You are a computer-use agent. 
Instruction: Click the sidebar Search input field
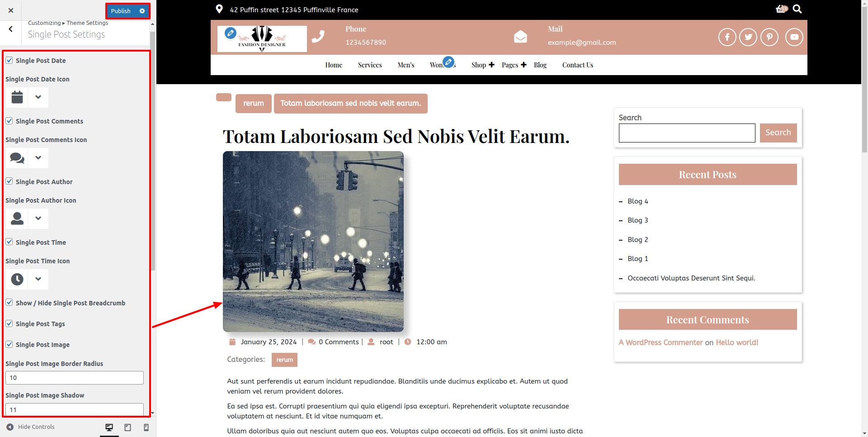point(686,133)
